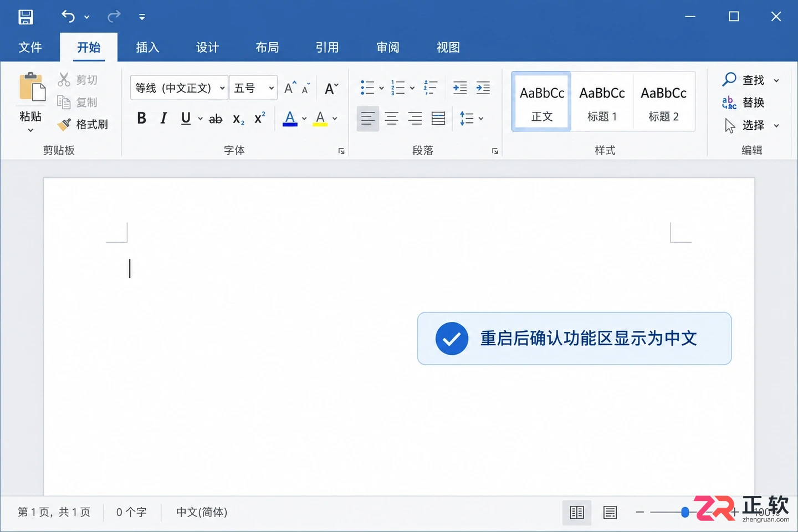
Task: Open the multilevel list icon
Action: (431, 88)
